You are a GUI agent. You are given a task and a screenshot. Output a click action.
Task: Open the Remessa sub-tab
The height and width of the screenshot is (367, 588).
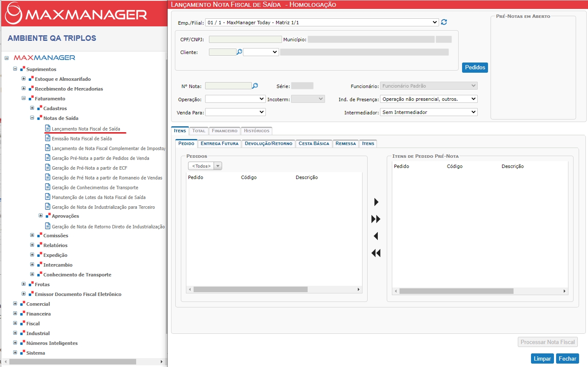[345, 144]
